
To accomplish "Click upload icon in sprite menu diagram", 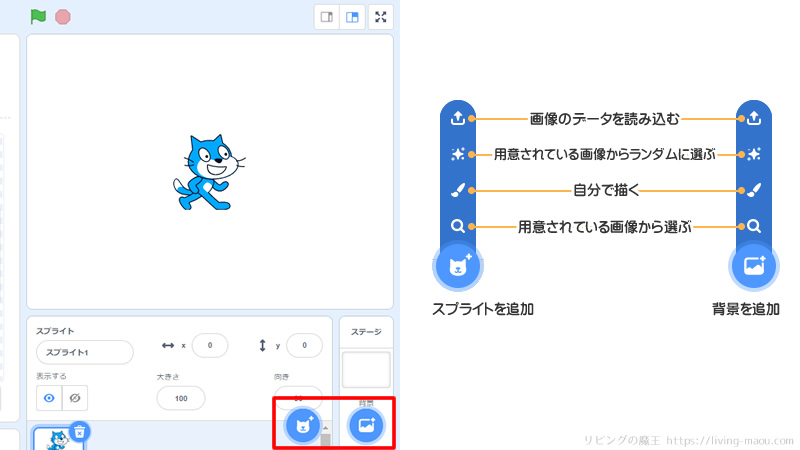I will [458, 118].
